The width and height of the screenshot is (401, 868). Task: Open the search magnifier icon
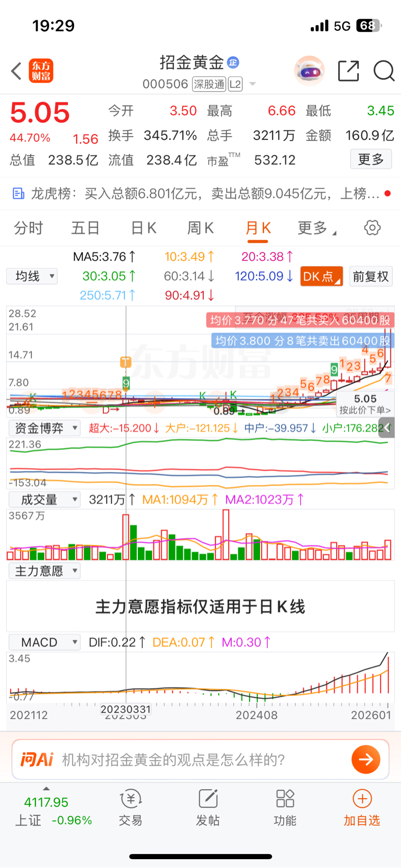coord(384,70)
